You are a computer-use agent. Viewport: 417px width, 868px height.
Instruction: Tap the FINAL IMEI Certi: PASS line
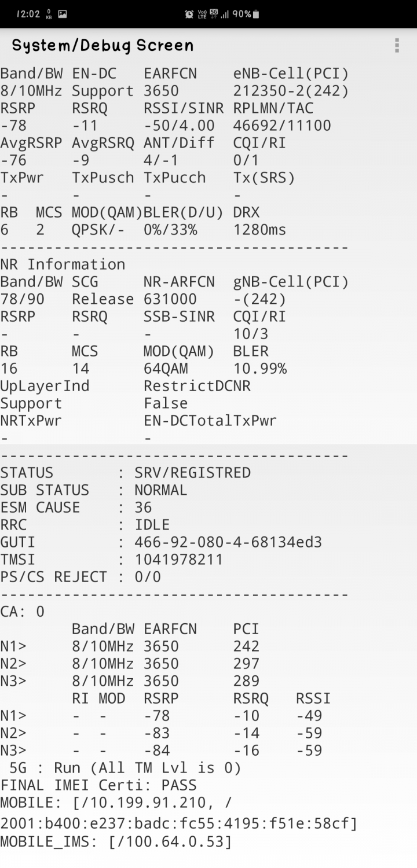pos(98,785)
